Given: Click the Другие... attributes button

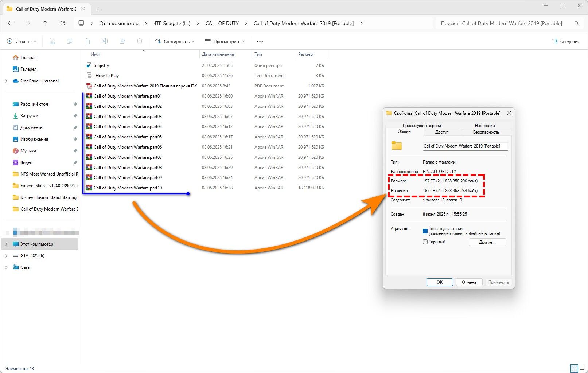Looking at the screenshot, I should pyautogui.click(x=487, y=242).
